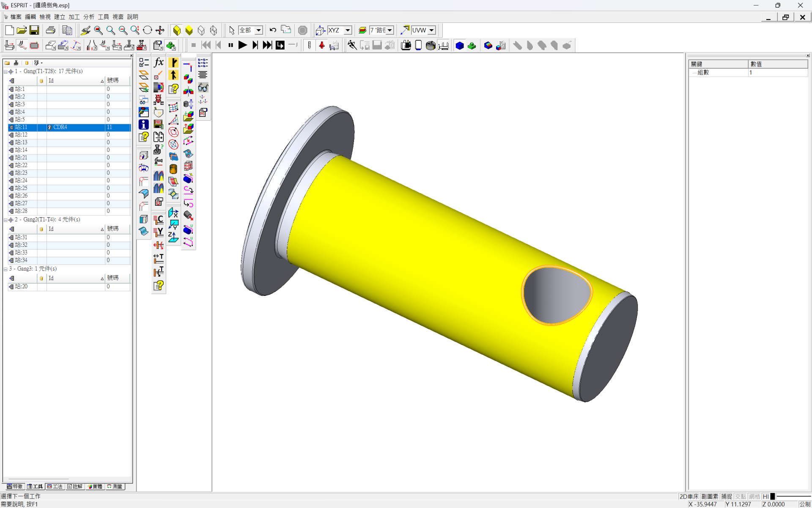The image size is (812, 508).
Task: Open the 加工 menu
Action: pos(74,17)
